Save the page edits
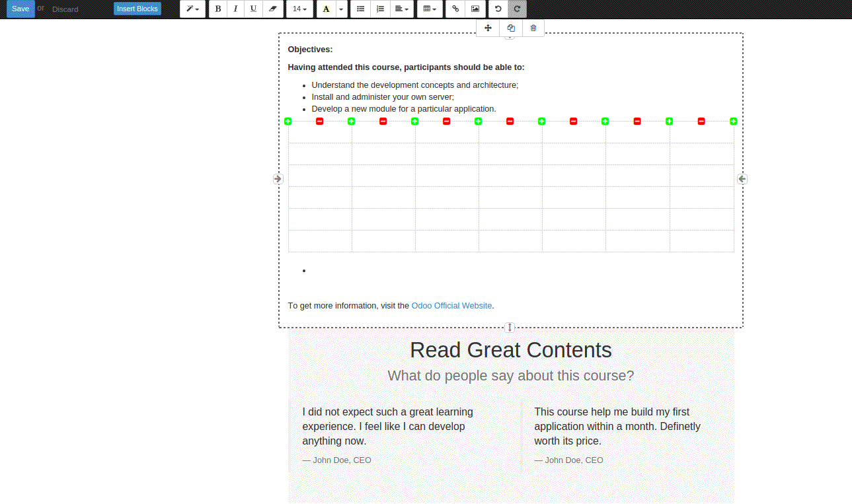Screen dimensions: 852x504 point(20,9)
